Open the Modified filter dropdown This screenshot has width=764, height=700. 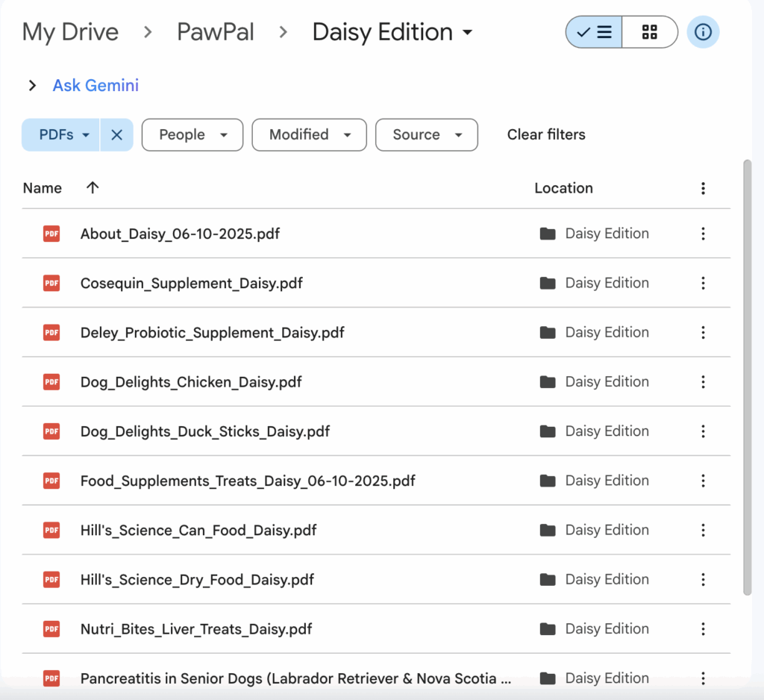point(309,135)
